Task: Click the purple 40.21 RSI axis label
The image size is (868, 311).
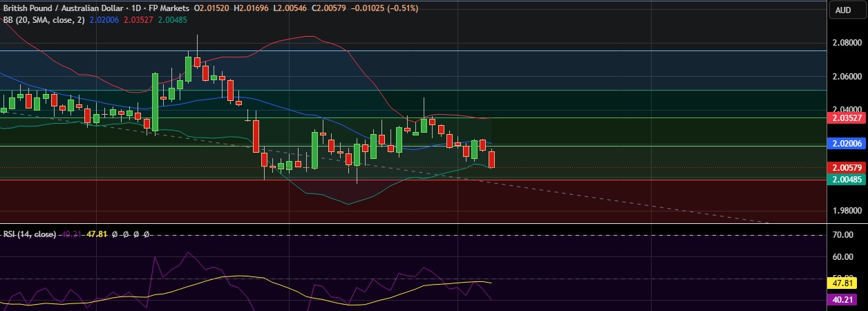Action: click(844, 300)
